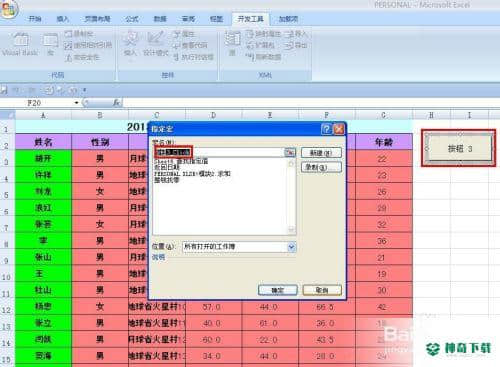Image resolution: width=500 pixels, height=367 pixels.
Task: Select column header H
Action: click(x=431, y=115)
